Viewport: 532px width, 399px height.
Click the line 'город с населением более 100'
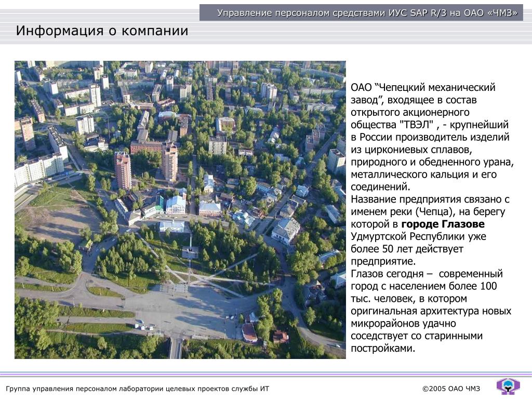(424, 286)
